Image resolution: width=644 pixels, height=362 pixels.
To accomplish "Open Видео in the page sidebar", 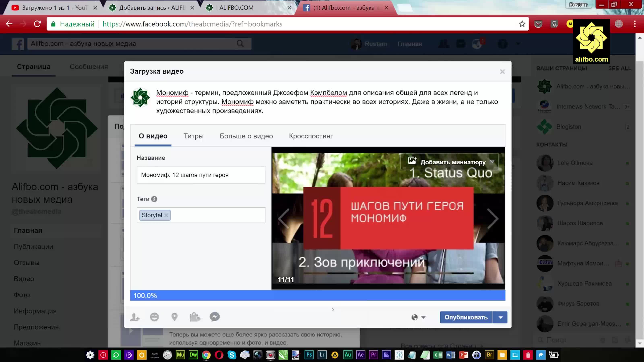I will point(24,279).
